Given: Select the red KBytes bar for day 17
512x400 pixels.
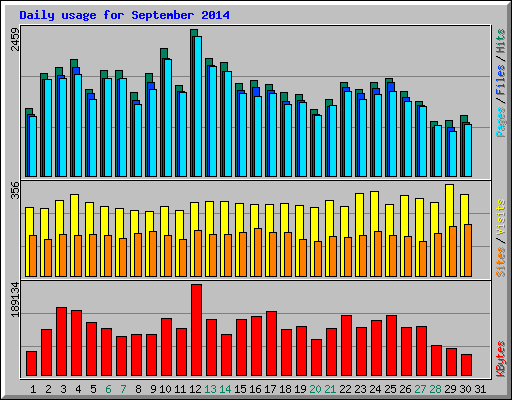Looking at the screenshot, I should tap(271, 344).
